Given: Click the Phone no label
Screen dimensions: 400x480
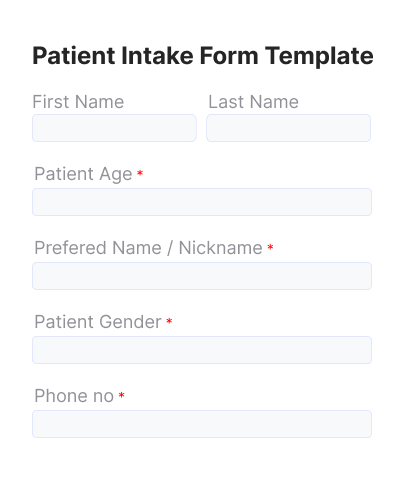Looking at the screenshot, I should 74,396.
